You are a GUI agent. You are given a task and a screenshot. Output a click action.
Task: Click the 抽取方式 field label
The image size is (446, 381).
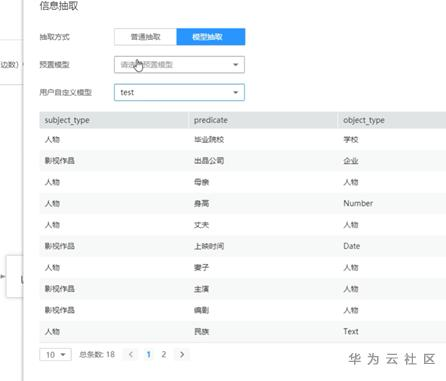click(x=55, y=37)
